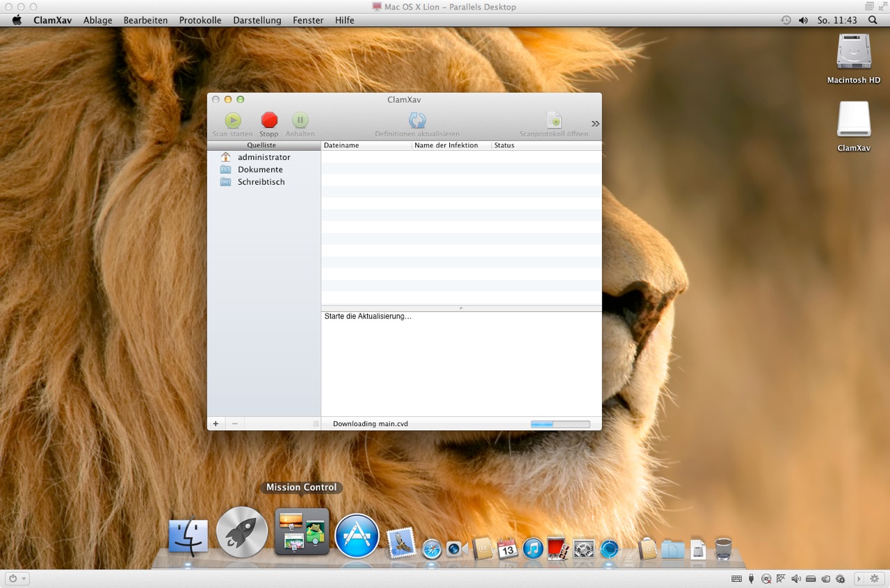Select the ClamXav disk image on desktop
The image size is (890, 588).
854,127
